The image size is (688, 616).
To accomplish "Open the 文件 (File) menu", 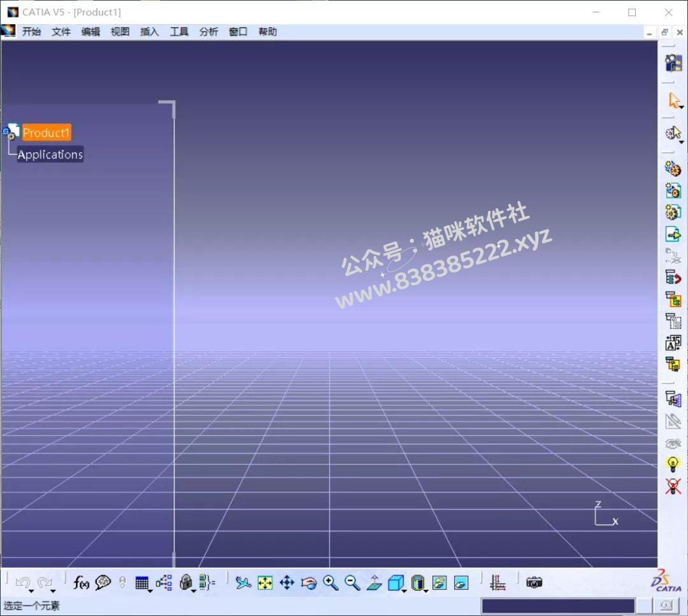I will pos(61,32).
